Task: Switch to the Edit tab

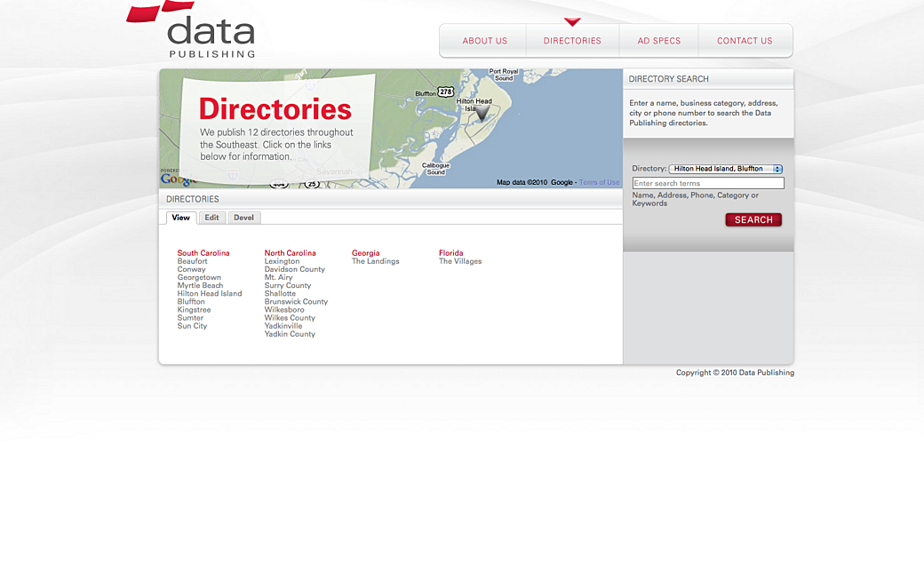Action: [x=211, y=218]
